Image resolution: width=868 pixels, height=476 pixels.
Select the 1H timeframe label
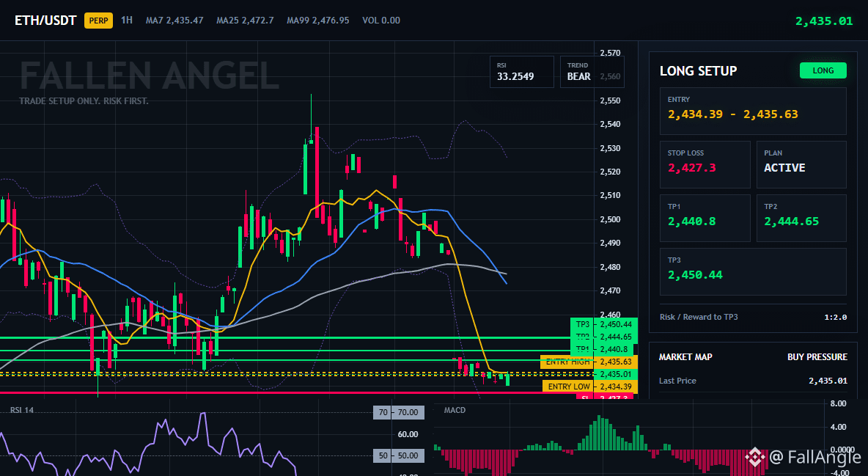click(x=127, y=20)
